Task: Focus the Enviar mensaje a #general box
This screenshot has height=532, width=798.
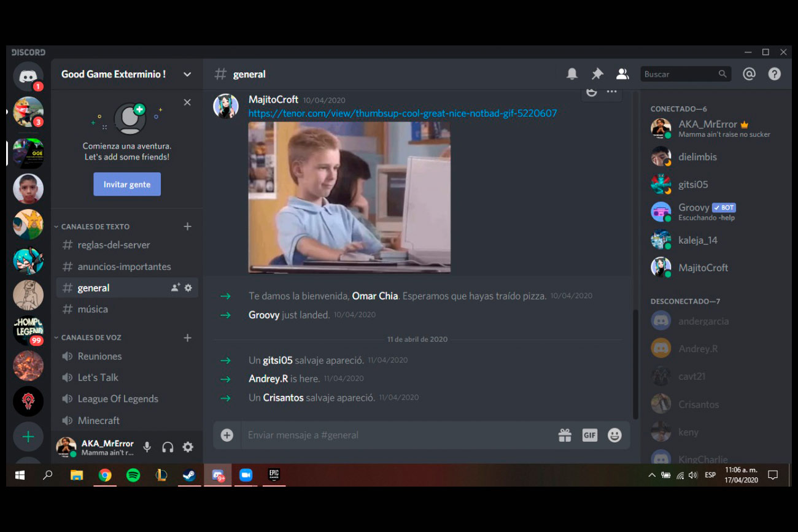Action: click(399, 435)
